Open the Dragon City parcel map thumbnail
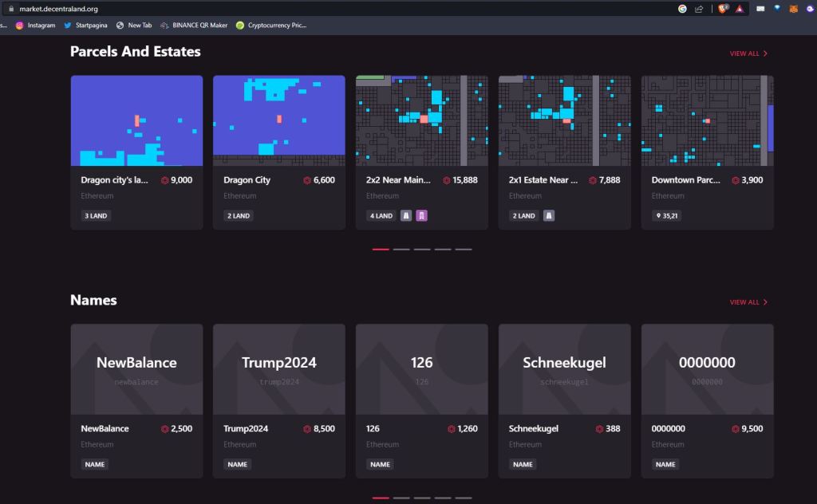The image size is (817, 504). (x=278, y=120)
